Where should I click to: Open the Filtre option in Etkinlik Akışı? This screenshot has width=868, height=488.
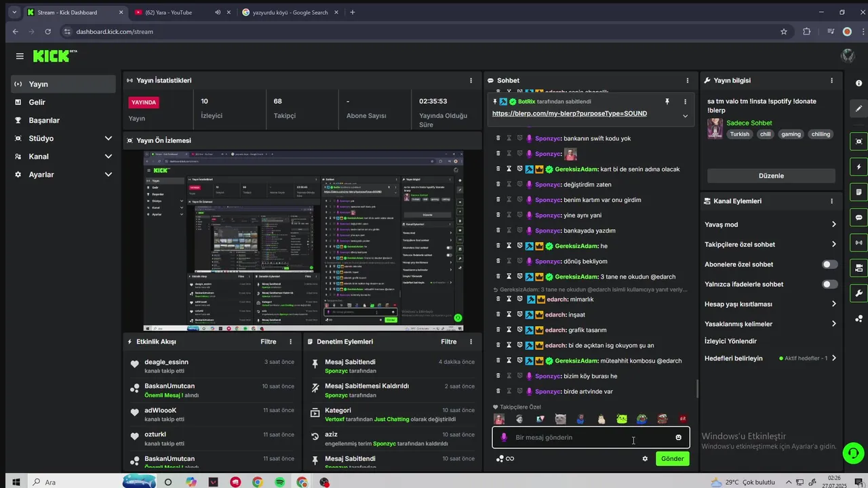[x=268, y=342]
